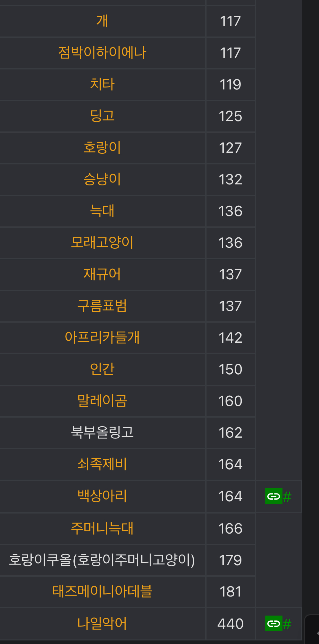This screenshot has width=319, height=644.
Task: Open the # reference in 나일악어 row
Action: pos(287,624)
